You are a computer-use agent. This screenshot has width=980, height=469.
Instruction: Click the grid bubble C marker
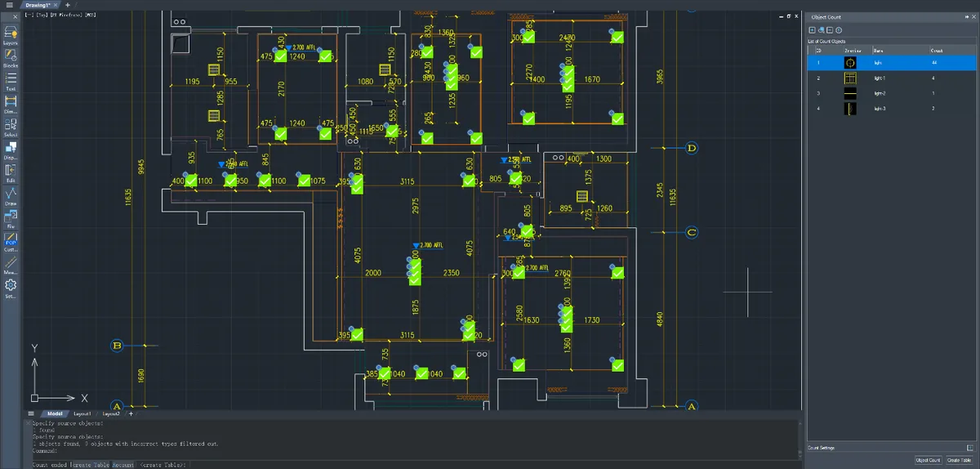pyautogui.click(x=691, y=232)
